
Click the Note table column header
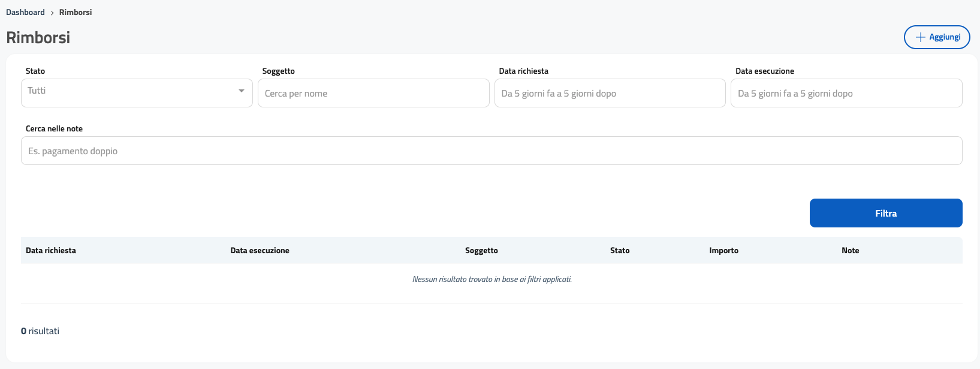850,251
